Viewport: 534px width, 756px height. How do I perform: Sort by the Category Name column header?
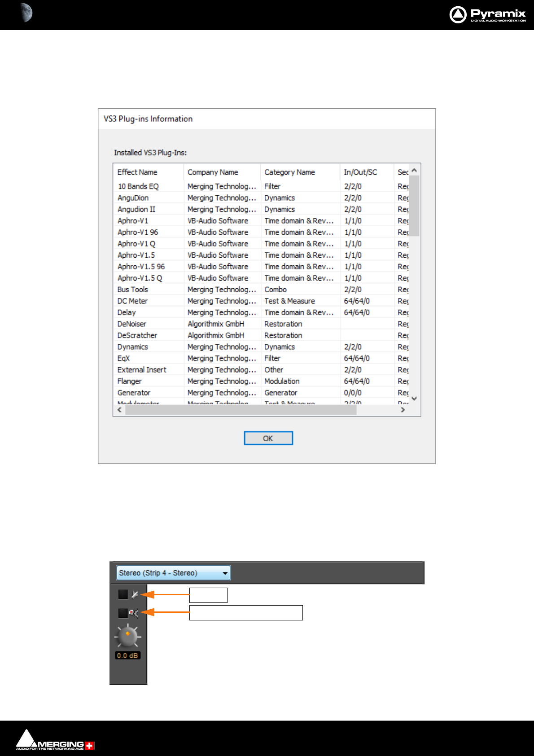[x=300, y=172]
